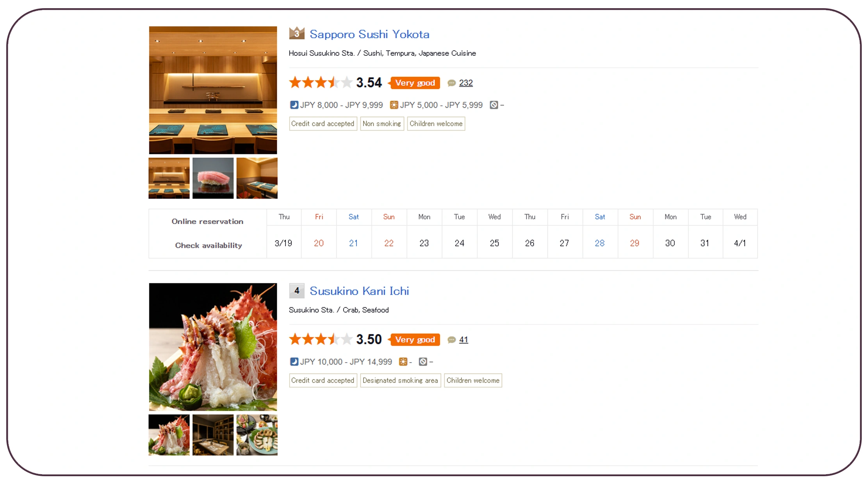Click the rank 3 crown badge icon
868x484 pixels.
(x=296, y=33)
